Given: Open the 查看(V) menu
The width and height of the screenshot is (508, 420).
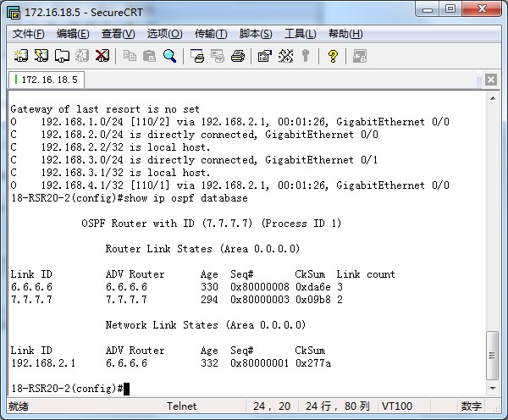Looking at the screenshot, I should click(118, 34).
